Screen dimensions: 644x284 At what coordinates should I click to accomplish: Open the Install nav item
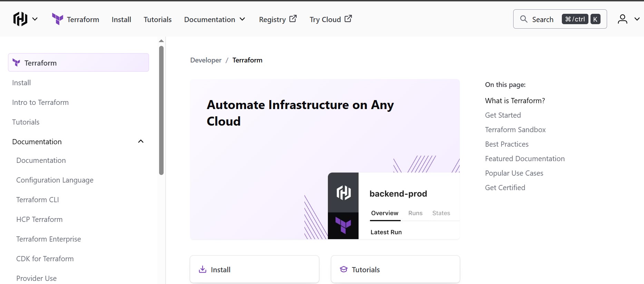(x=121, y=19)
